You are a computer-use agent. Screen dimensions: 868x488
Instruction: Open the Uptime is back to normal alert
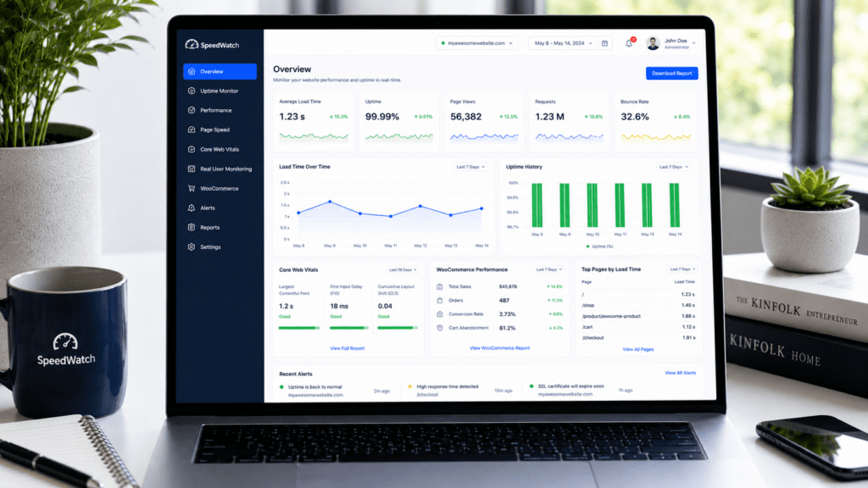(x=334, y=391)
